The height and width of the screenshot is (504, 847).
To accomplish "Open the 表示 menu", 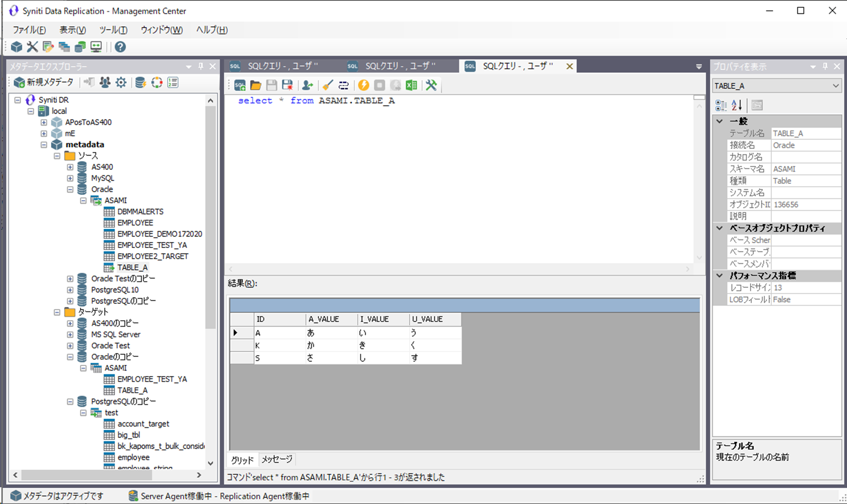I will point(72,30).
